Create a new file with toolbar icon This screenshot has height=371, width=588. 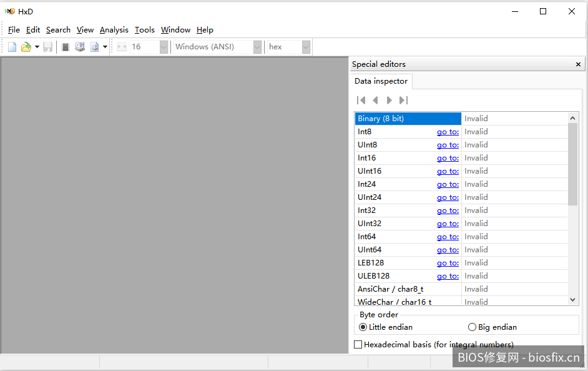(x=12, y=47)
